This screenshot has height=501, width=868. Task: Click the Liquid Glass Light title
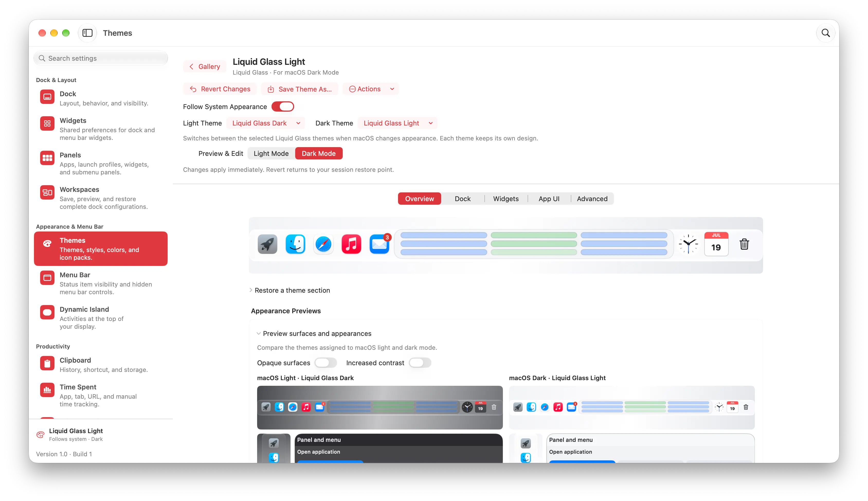(269, 61)
